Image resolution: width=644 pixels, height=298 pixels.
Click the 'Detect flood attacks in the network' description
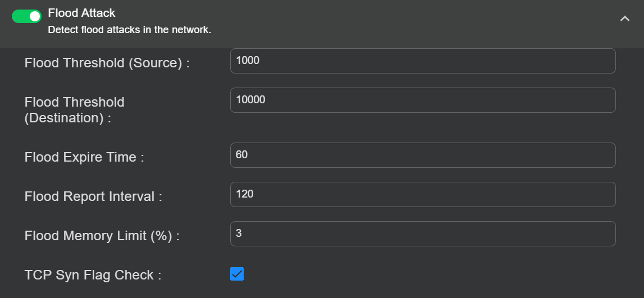pos(129,30)
